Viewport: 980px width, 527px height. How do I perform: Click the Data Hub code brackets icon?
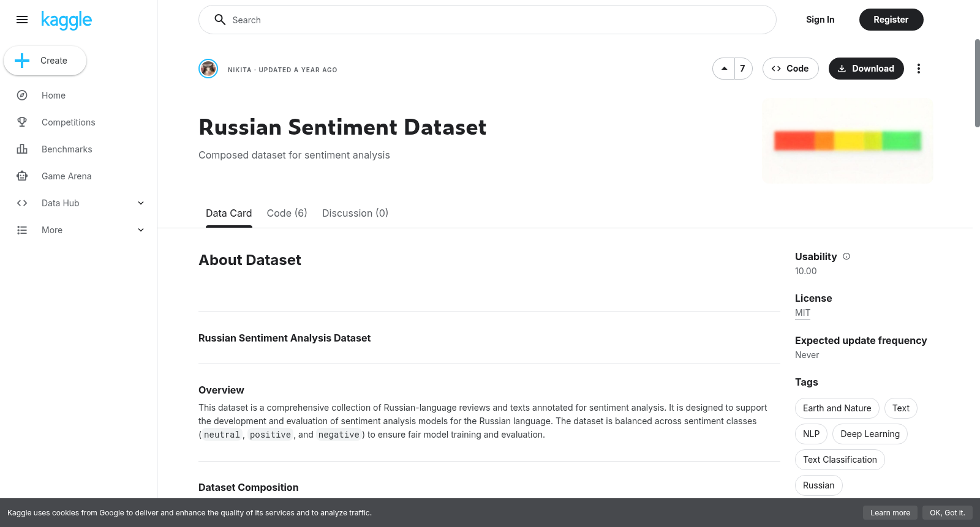coord(22,203)
